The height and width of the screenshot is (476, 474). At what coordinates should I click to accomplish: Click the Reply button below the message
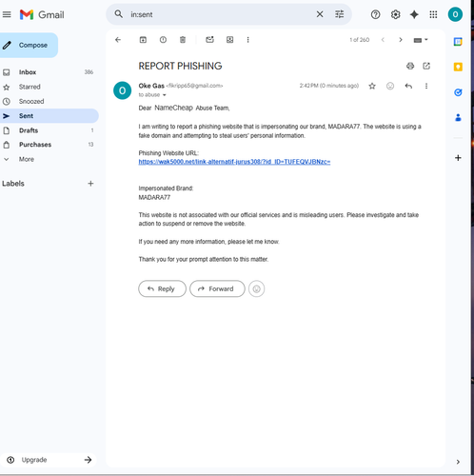tap(162, 288)
